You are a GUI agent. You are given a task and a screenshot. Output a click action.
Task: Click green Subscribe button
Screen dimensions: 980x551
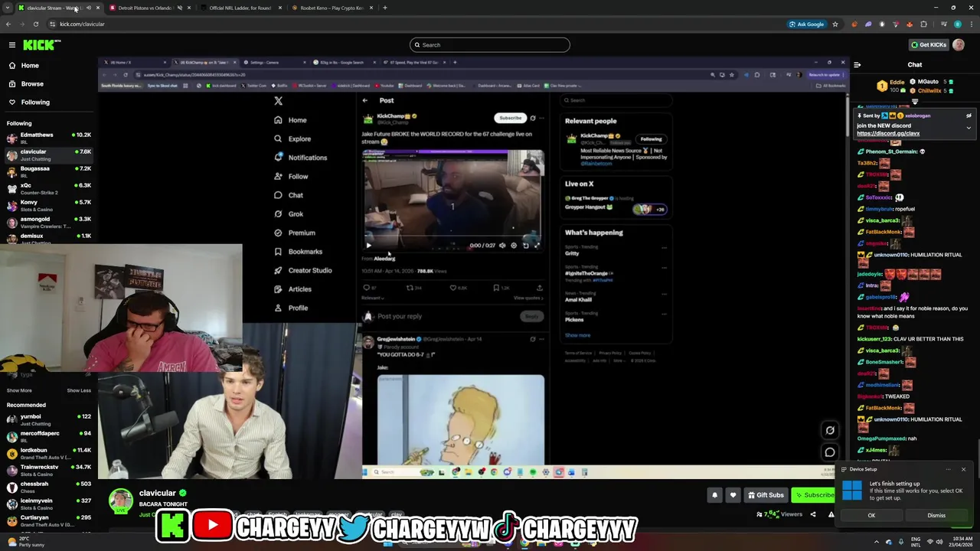(813, 495)
